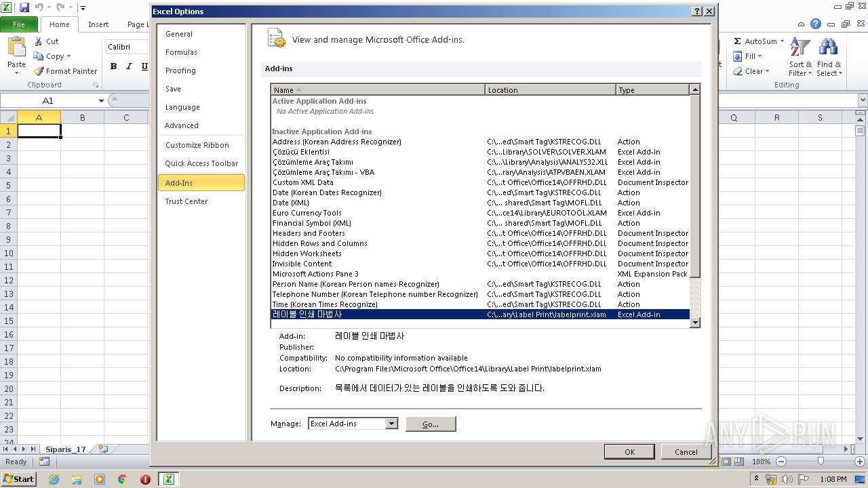Open Chrome from taskbar

(122, 479)
